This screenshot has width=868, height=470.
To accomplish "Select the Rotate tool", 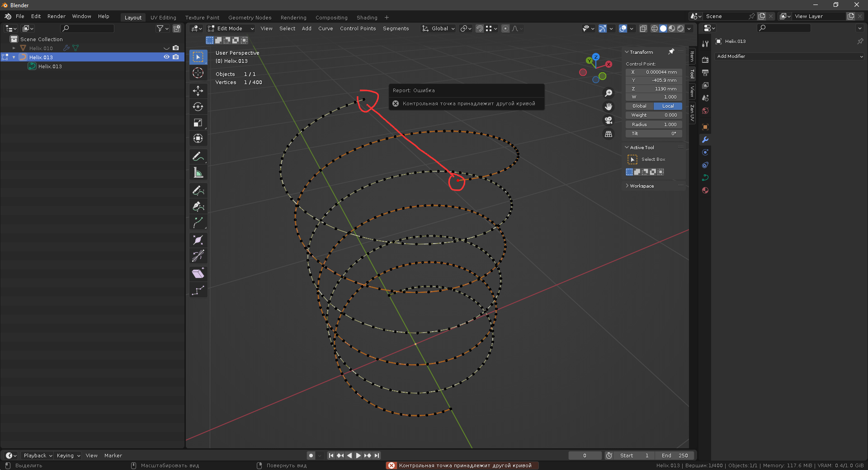I will 198,107.
